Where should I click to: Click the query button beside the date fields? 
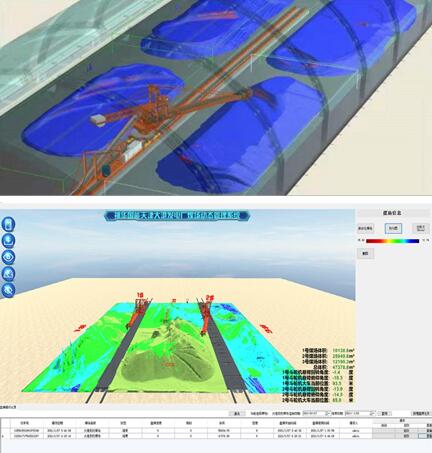tap(385, 413)
